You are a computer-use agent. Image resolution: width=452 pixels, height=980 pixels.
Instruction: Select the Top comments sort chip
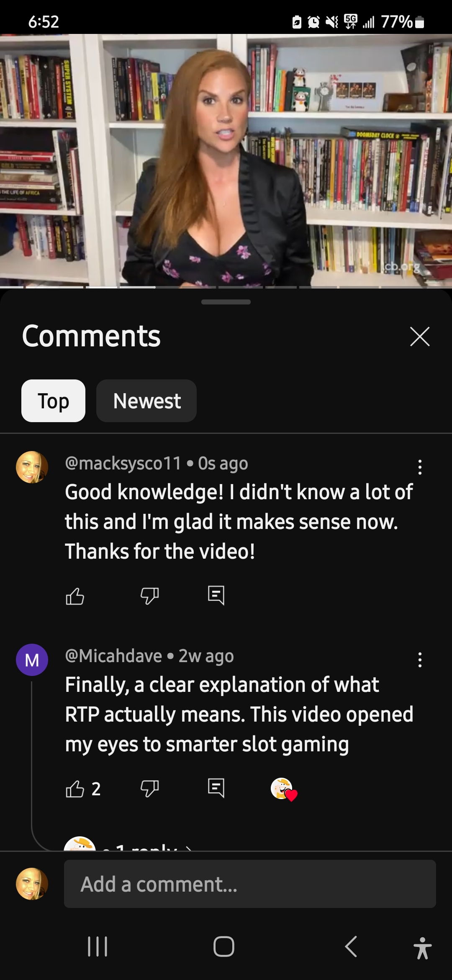(53, 401)
